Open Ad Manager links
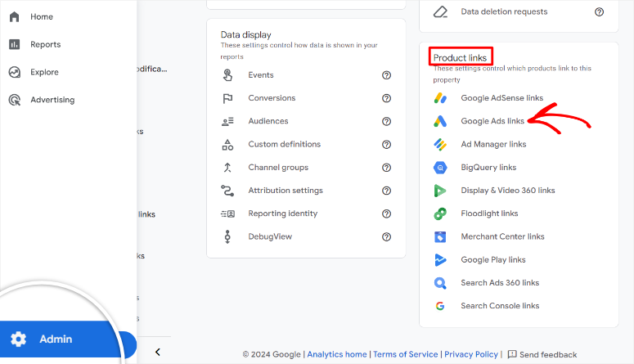634x364 pixels. click(x=493, y=145)
